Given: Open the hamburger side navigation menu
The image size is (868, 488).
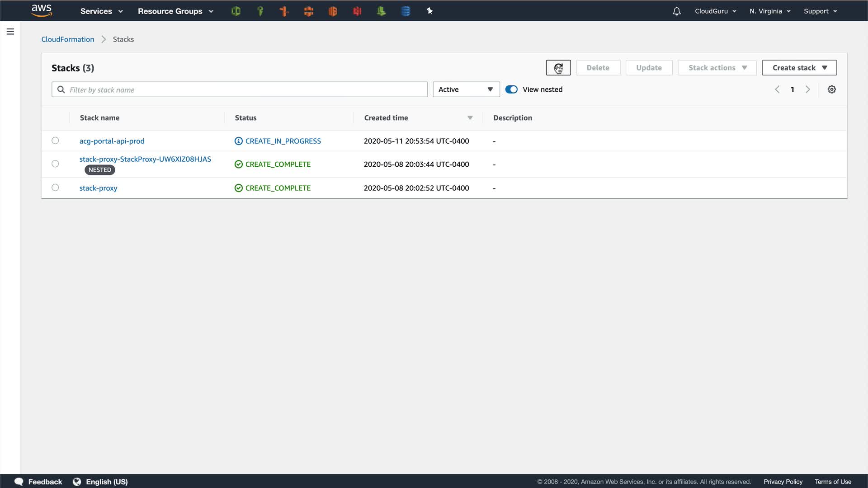Looking at the screenshot, I should (10, 32).
